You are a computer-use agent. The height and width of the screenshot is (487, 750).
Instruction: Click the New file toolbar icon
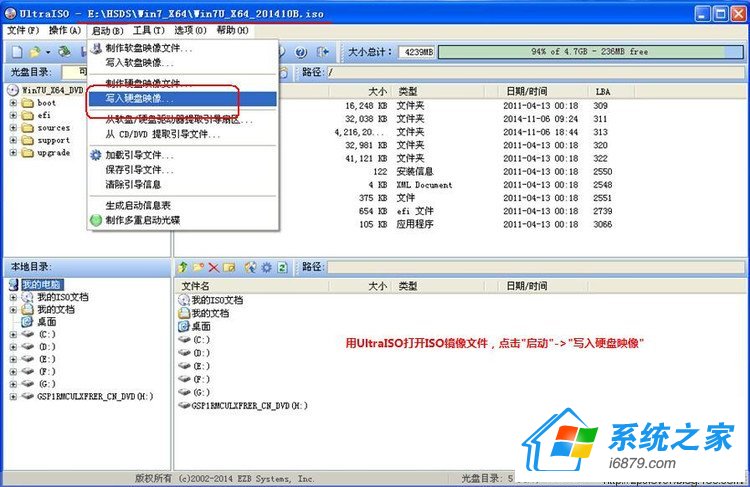click(17, 52)
